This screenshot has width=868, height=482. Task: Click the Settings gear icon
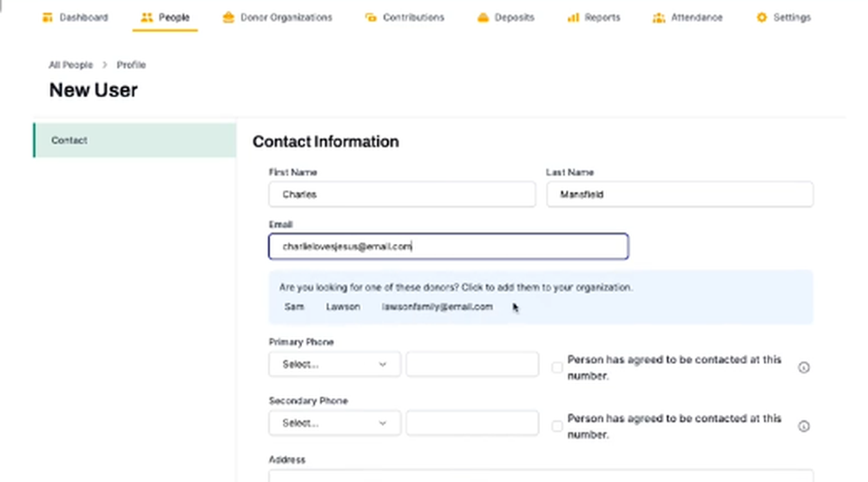point(761,17)
